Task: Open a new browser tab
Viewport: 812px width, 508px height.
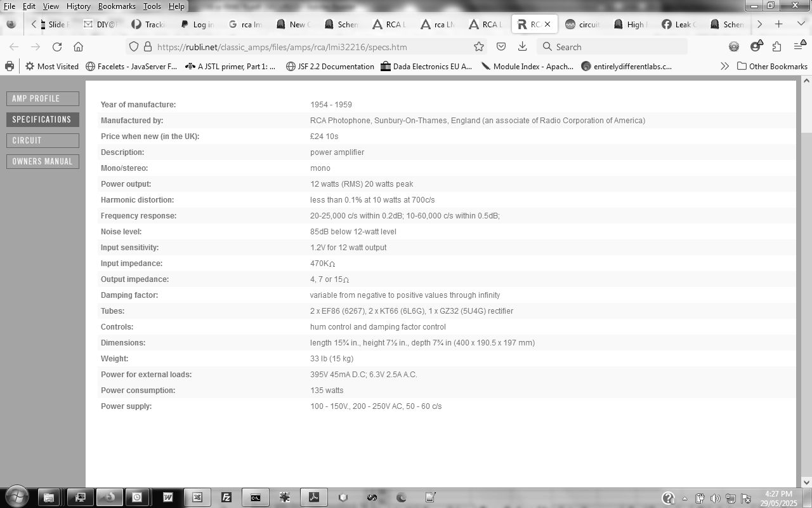Action: (x=778, y=24)
